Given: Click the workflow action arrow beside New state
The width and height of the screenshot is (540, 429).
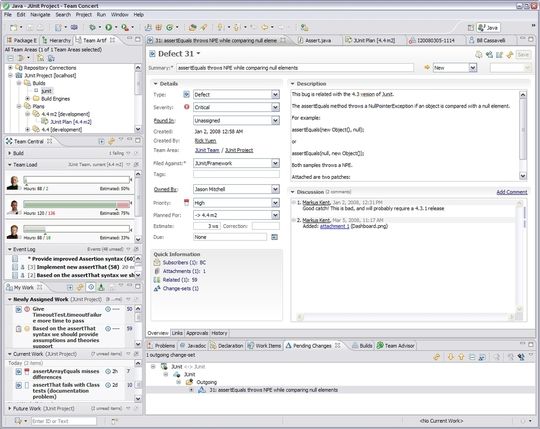Looking at the screenshot, I should [427, 68].
